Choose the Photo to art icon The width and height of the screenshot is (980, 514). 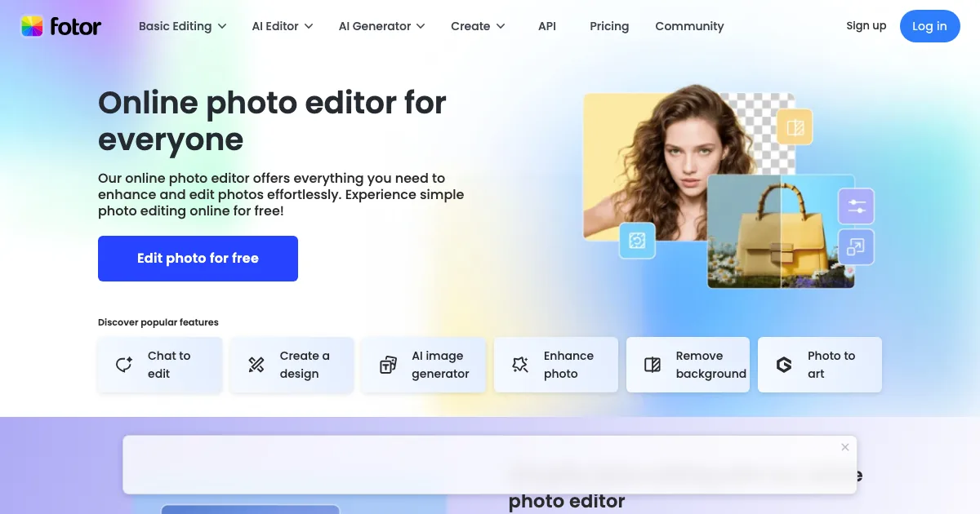[784, 365]
